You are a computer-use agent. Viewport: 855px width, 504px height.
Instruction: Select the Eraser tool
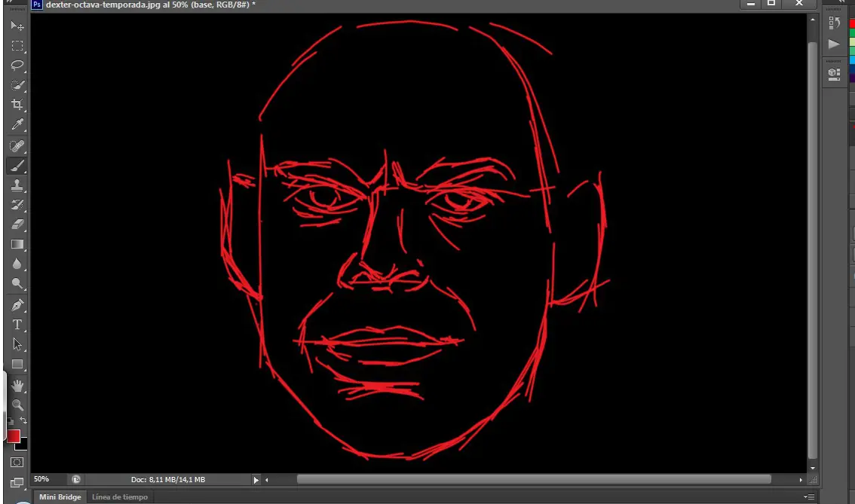click(17, 225)
